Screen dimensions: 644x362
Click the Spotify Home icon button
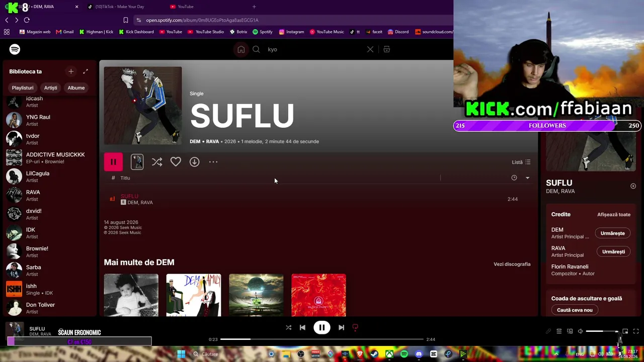pyautogui.click(x=241, y=49)
